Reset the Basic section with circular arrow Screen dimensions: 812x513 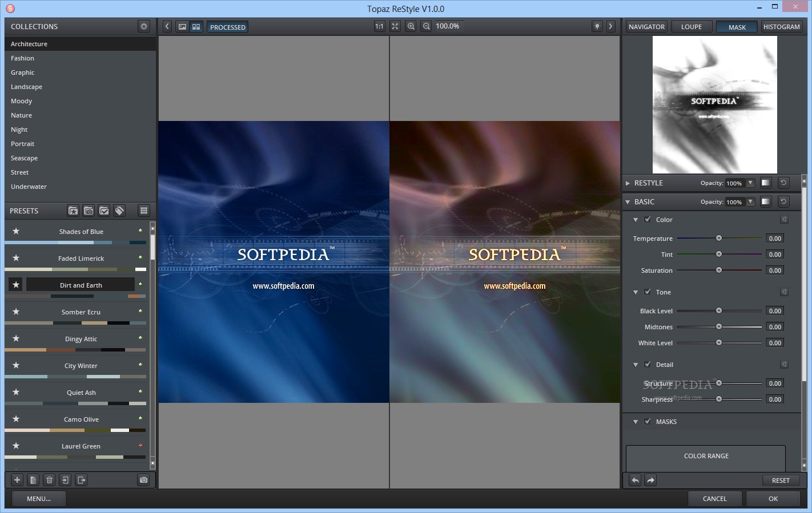click(x=783, y=201)
